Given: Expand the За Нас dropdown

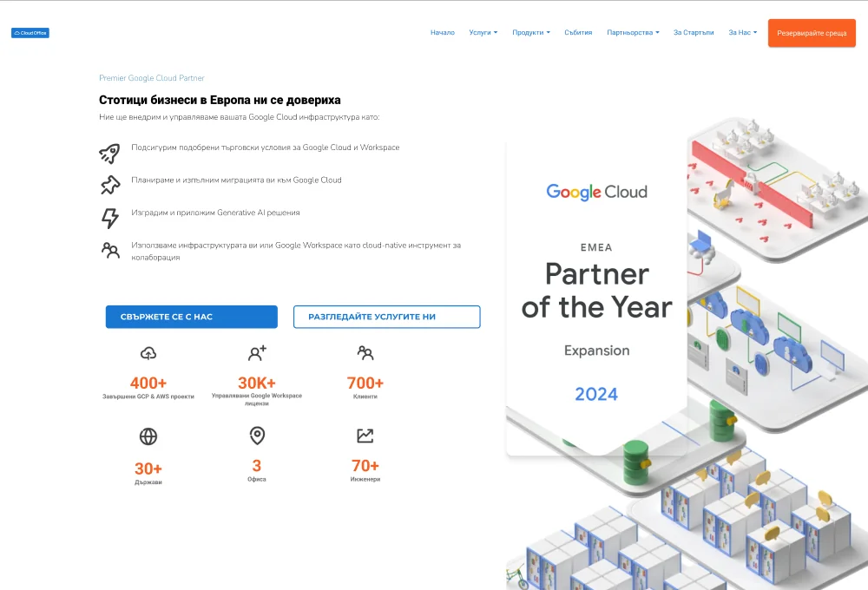Looking at the screenshot, I should [x=743, y=33].
